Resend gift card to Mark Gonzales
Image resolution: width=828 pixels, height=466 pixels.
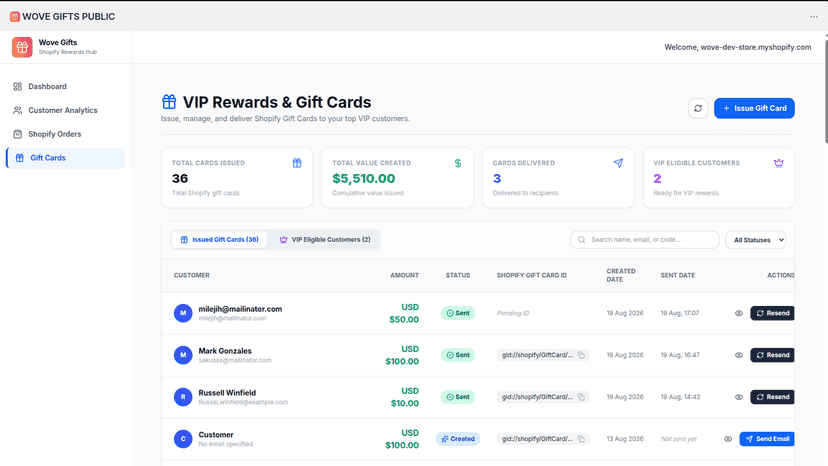point(773,355)
